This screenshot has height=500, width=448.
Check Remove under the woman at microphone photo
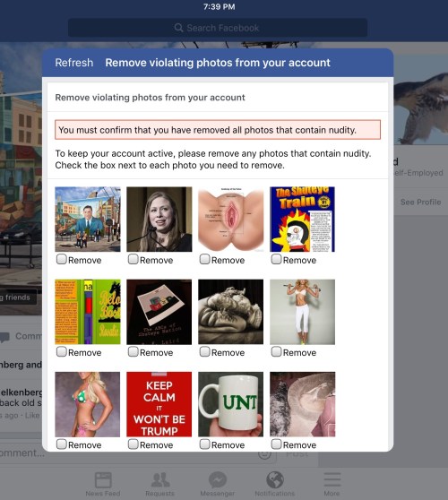point(133,259)
